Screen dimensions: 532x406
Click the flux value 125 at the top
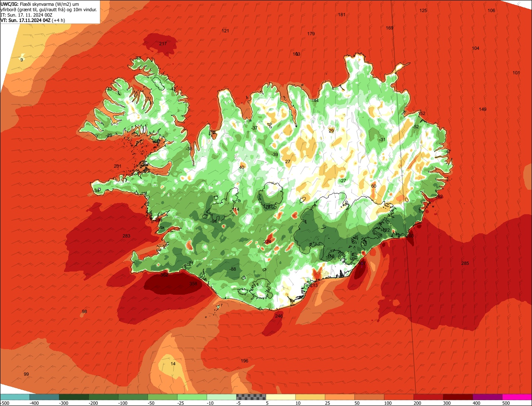coord(423,10)
